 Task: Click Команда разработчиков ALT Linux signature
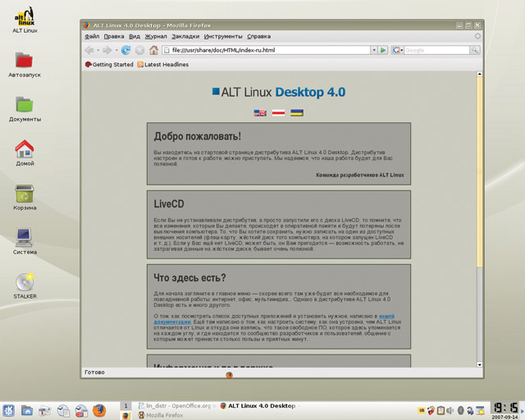coord(360,175)
